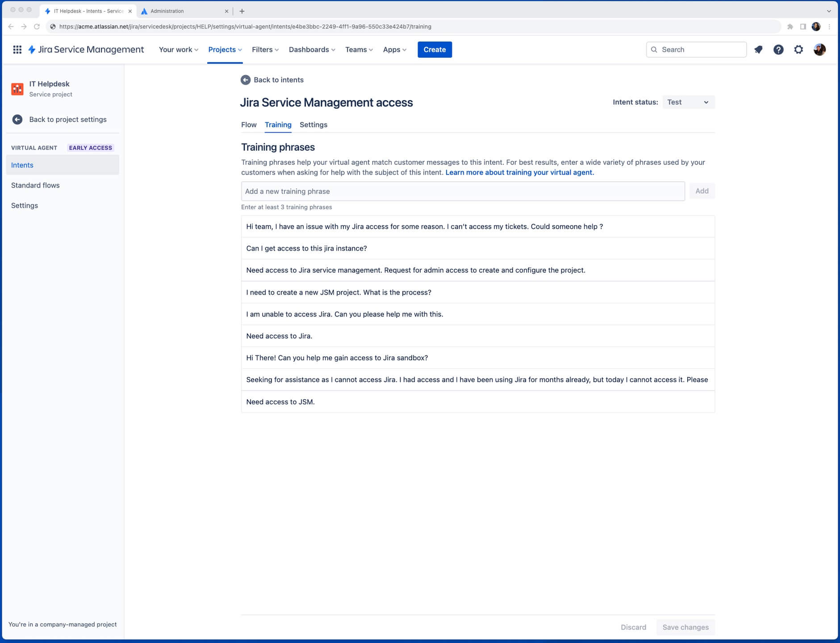Open the browser extensions puzzle icon
This screenshot has width=840, height=643.
point(790,27)
